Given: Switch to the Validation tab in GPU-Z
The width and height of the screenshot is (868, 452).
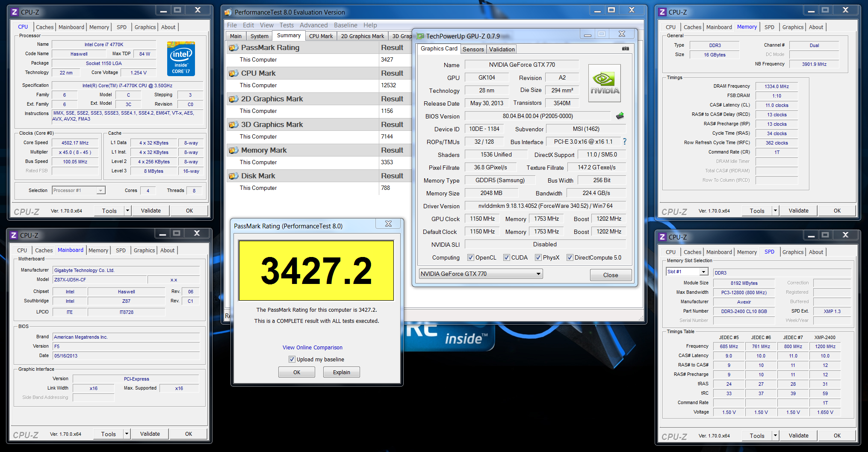Looking at the screenshot, I should (502, 49).
